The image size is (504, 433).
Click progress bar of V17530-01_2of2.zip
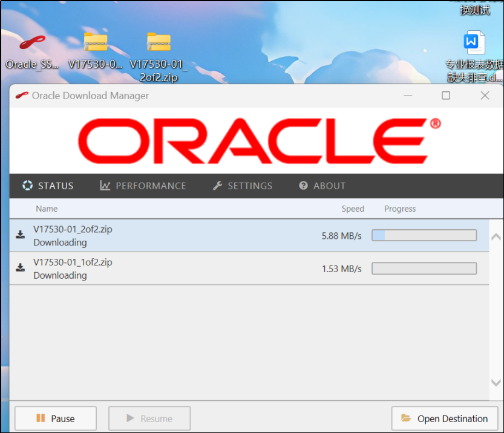pos(424,235)
